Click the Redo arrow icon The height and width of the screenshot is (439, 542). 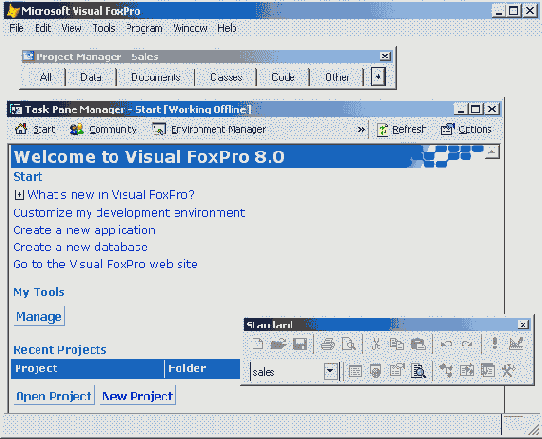click(467, 344)
